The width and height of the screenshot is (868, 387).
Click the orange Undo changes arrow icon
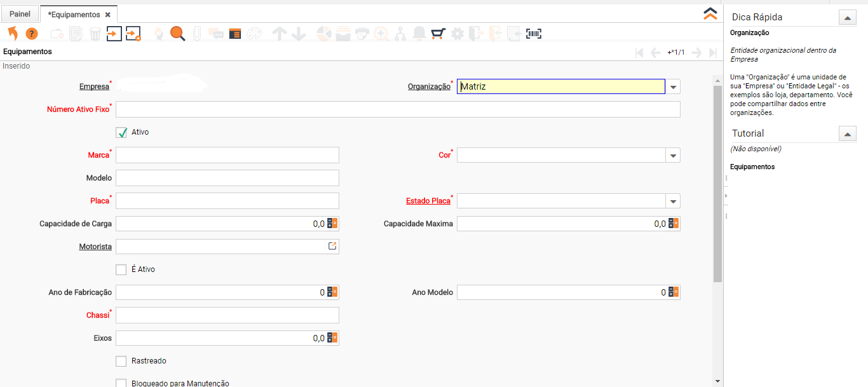(13, 34)
